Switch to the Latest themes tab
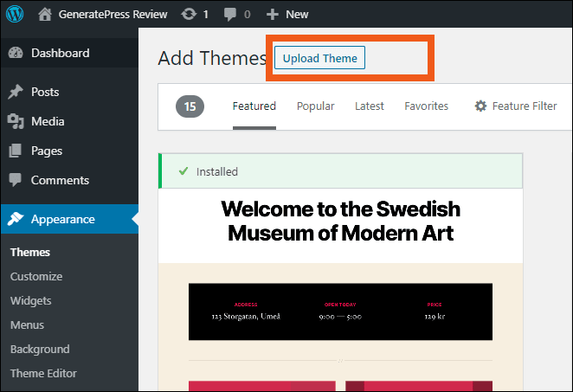This screenshot has height=392, width=573. click(370, 106)
